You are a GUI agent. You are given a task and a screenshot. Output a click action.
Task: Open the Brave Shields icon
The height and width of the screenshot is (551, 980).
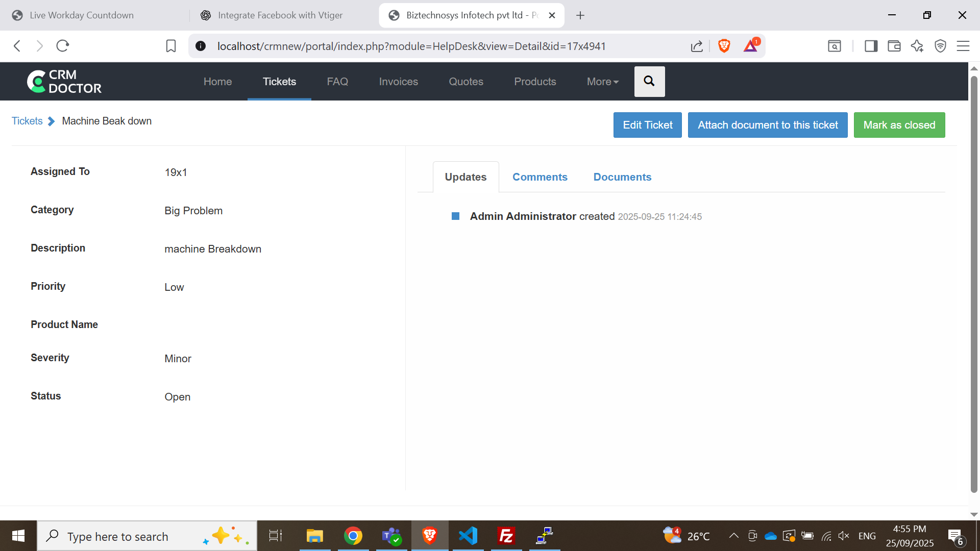tap(724, 46)
